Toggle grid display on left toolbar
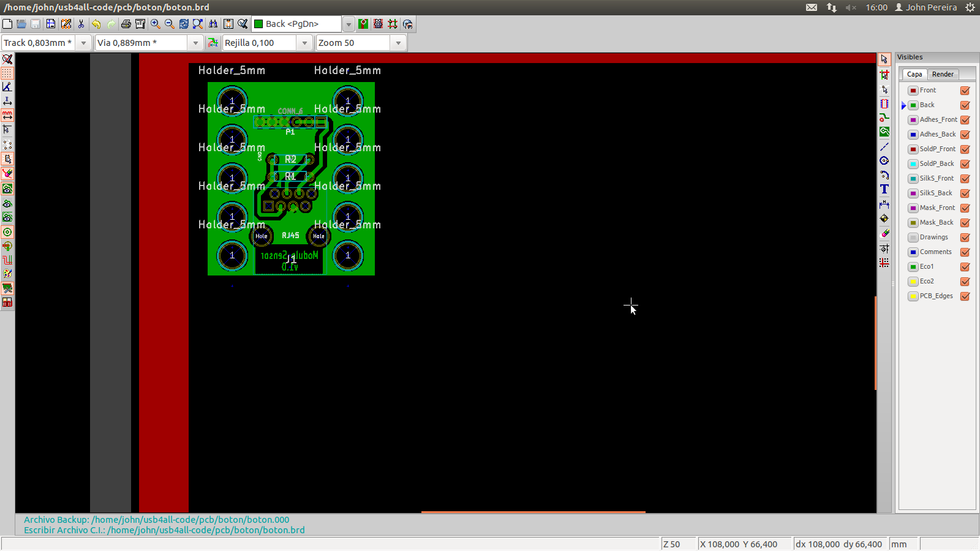The image size is (980, 551). (x=7, y=73)
